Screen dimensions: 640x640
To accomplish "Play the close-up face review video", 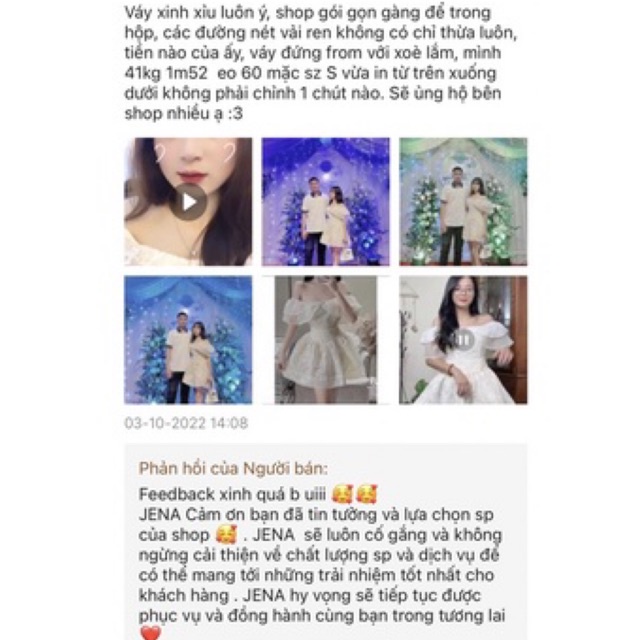I will (x=188, y=202).
